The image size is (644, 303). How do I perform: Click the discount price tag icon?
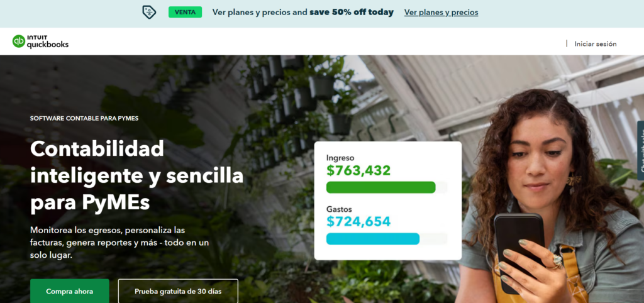click(x=149, y=12)
